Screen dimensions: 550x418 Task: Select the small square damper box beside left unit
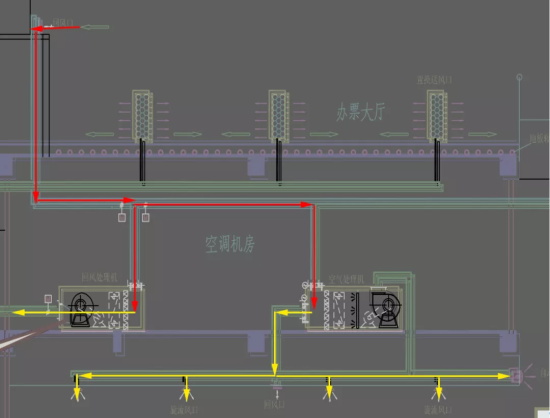[x=48, y=299]
